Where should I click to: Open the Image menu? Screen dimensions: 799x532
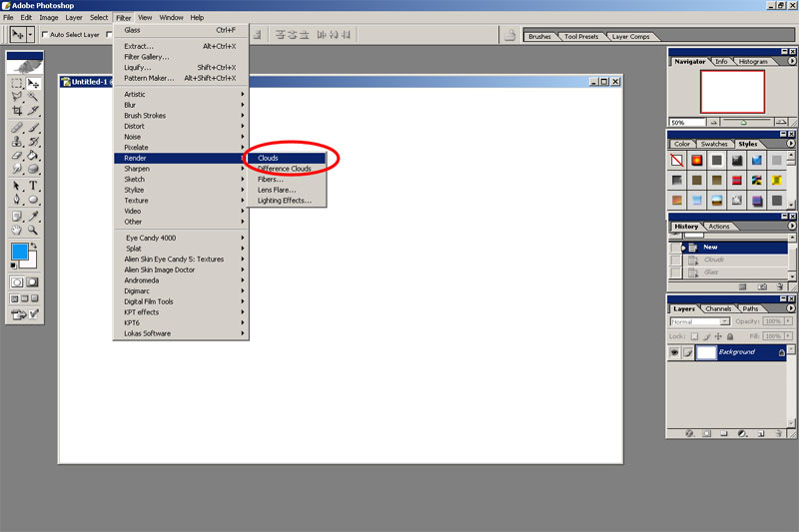(49, 17)
